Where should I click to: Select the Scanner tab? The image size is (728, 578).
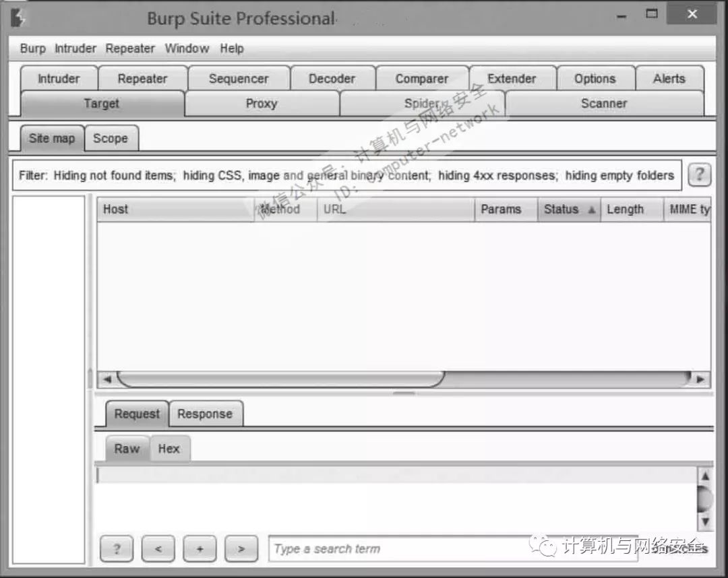coord(604,104)
